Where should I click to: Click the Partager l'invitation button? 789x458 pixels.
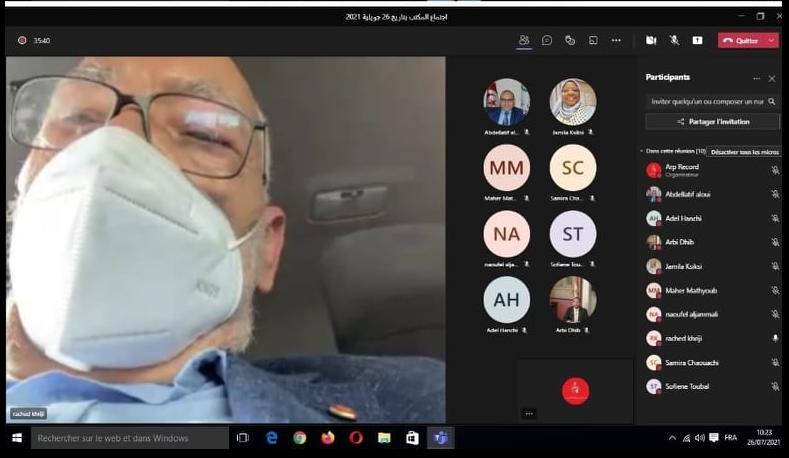(711, 121)
